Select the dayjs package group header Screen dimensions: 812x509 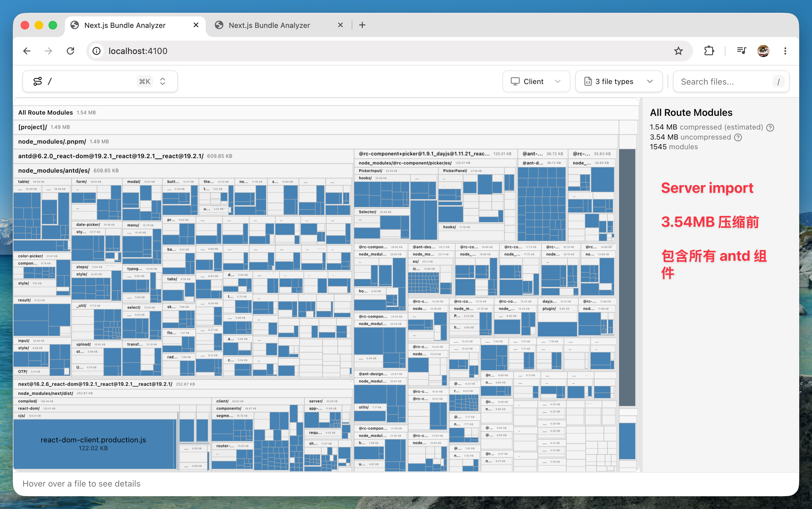click(x=557, y=301)
